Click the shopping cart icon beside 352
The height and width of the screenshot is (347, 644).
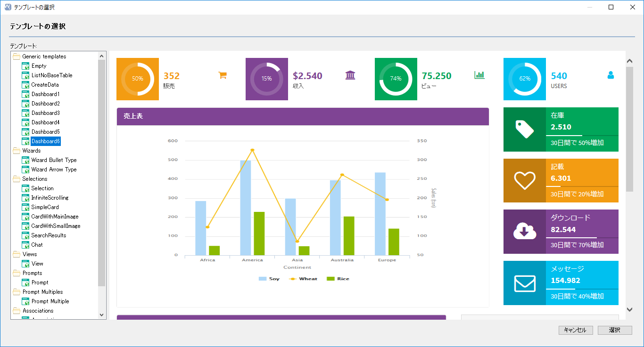tap(223, 75)
